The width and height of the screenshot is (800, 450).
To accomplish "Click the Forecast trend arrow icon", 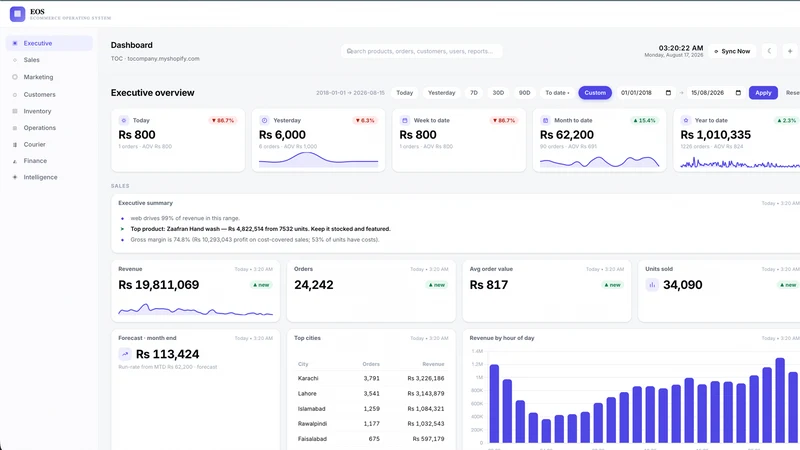I will [x=125, y=354].
